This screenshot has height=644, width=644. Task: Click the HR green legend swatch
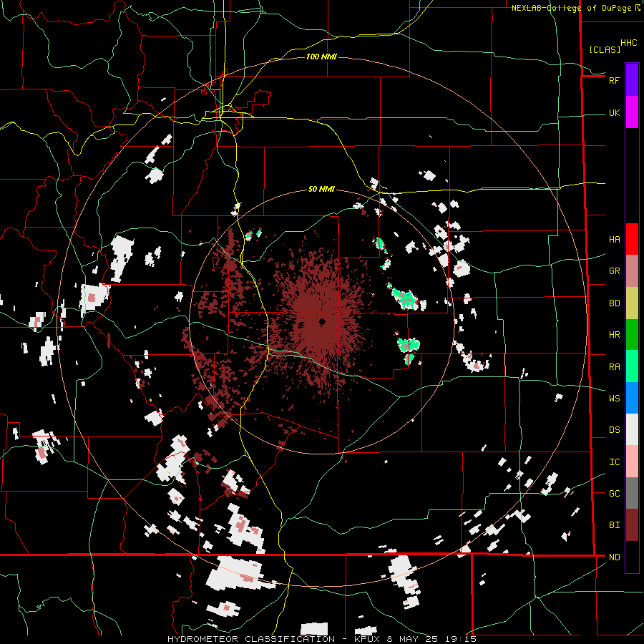click(x=632, y=335)
